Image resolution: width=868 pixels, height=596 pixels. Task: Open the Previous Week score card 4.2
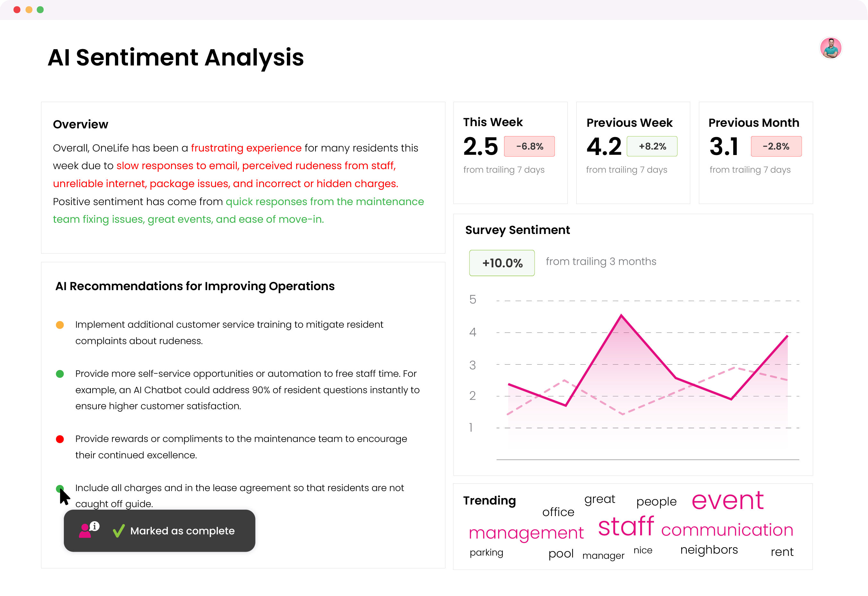click(604, 146)
